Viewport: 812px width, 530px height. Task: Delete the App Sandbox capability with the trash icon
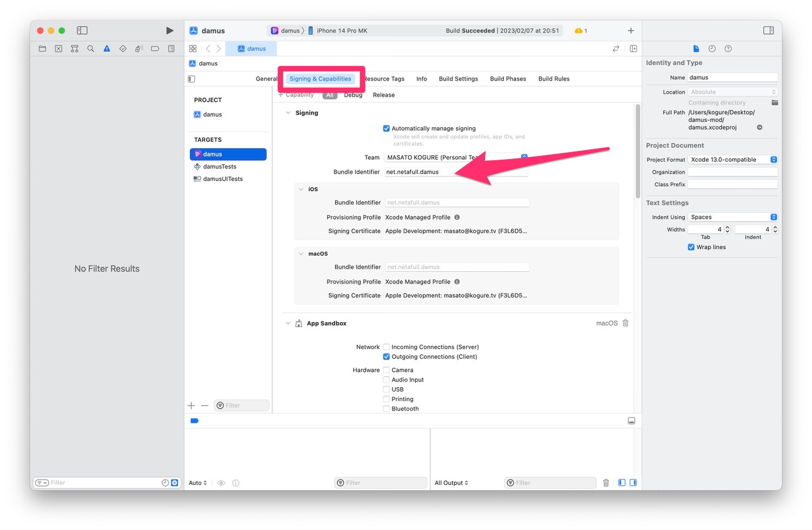[x=626, y=323]
